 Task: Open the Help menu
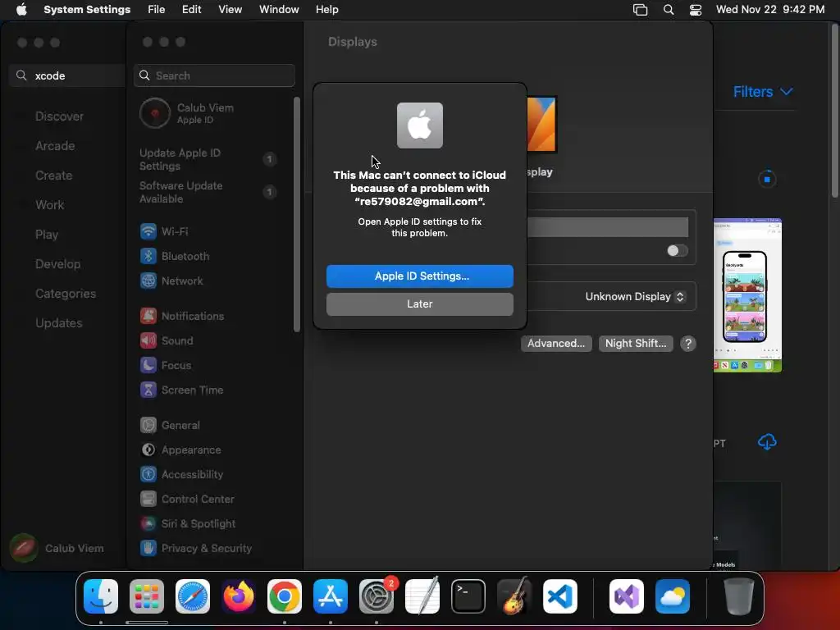pyautogui.click(x=326, y=10)
